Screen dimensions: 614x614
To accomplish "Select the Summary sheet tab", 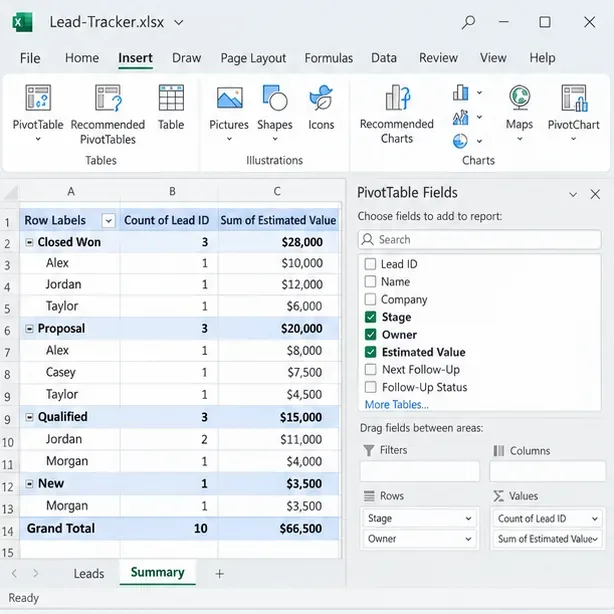I will (x=157, y=572).
